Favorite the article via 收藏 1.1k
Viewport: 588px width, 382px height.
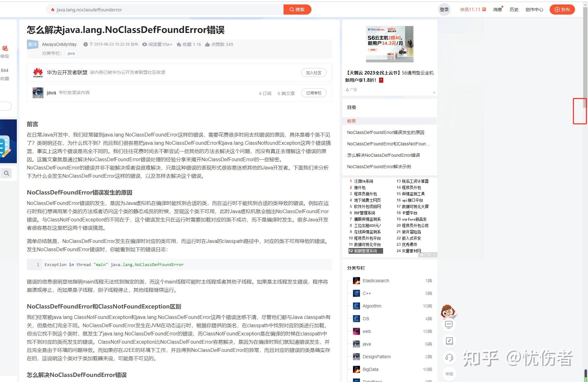pyautogui.click(x=189, y=44)
